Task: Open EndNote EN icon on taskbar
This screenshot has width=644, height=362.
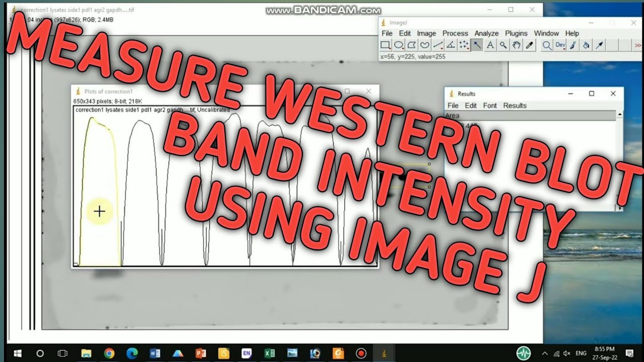Action: (x=247, y=353)
